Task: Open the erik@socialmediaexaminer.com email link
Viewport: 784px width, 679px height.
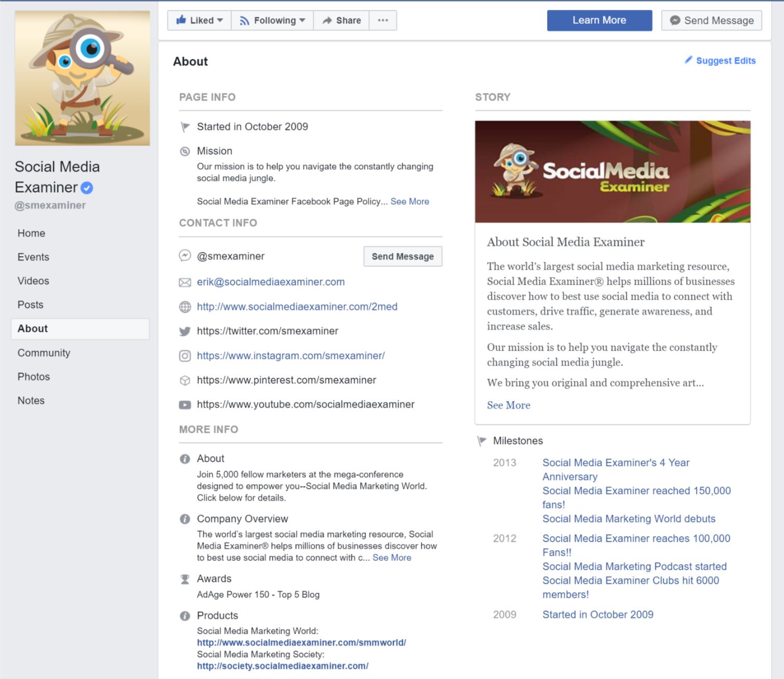Action: coord(271,282)
